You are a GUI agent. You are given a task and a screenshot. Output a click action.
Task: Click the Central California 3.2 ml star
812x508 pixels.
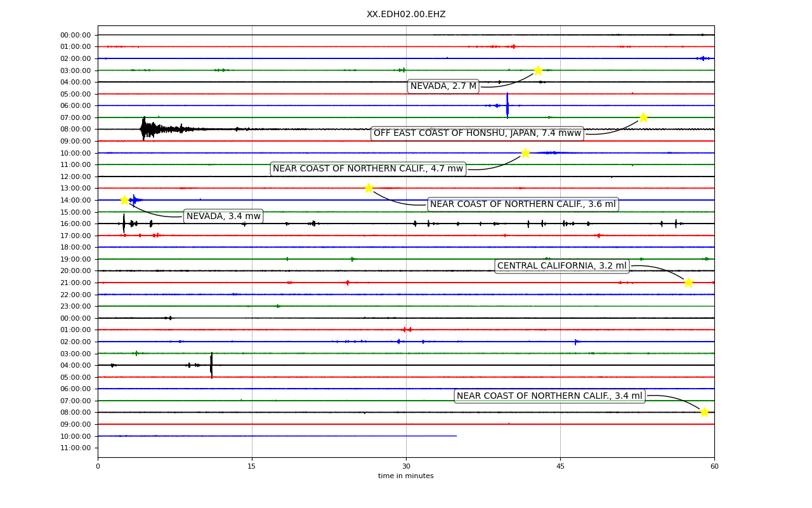[688, 283]
